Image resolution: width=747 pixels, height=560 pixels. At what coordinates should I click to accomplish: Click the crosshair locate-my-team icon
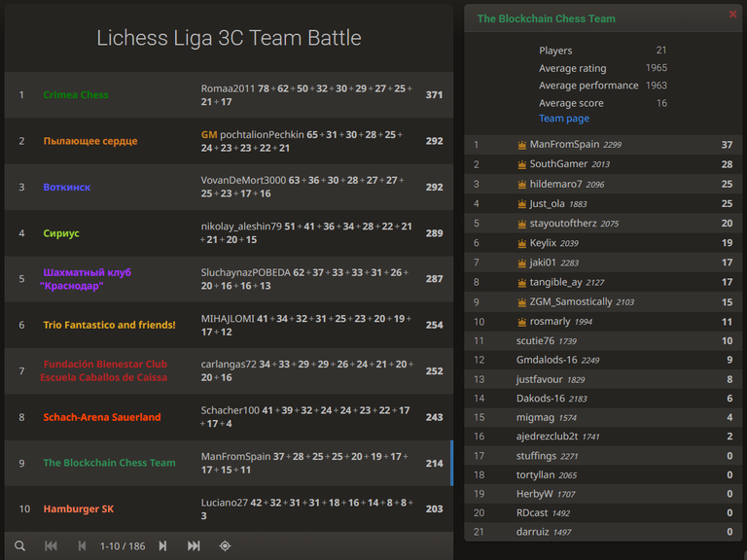pyautogui.click(x=225, y=545)
